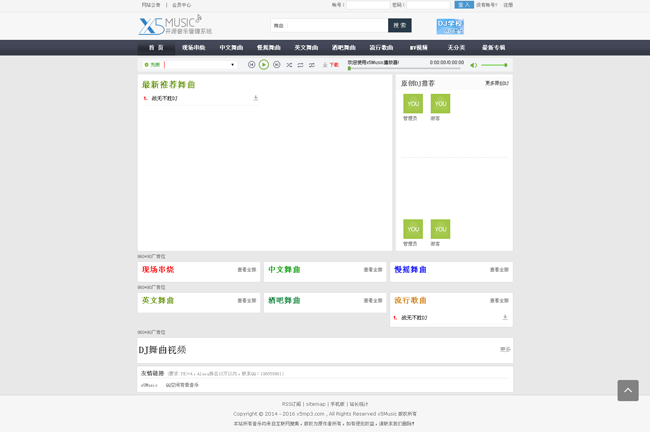The image size is (650, 432).
Task: Open the lower 游客 YOU avatar
Action: (x=440, y=229)
